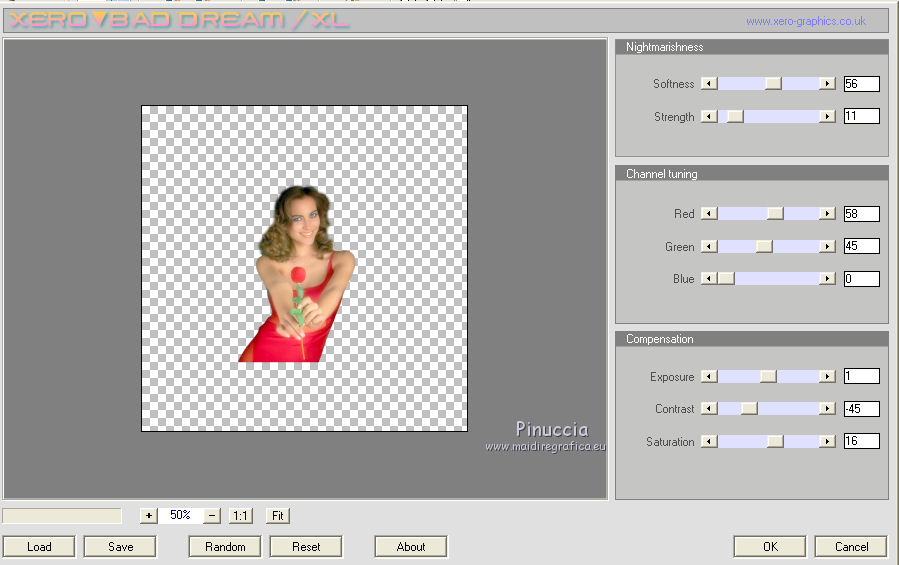
Task: Set preview zoom to 1:1
Action: [x=240, y=515]
